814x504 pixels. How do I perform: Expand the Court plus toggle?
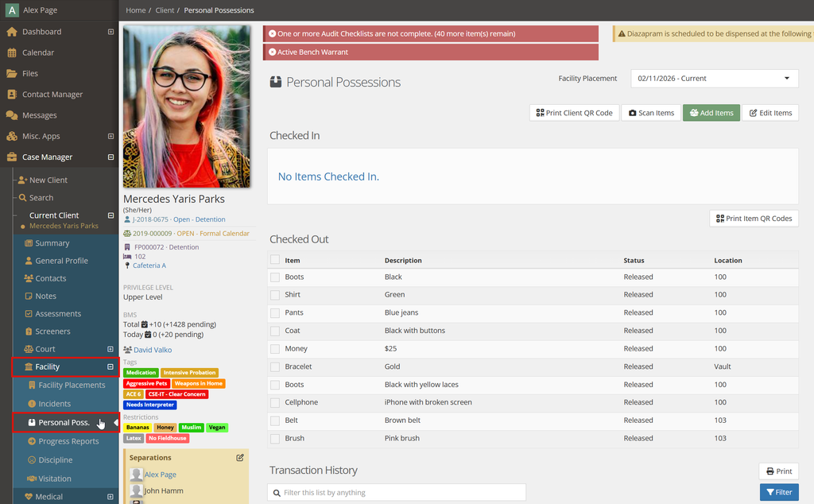click(110, 349)
